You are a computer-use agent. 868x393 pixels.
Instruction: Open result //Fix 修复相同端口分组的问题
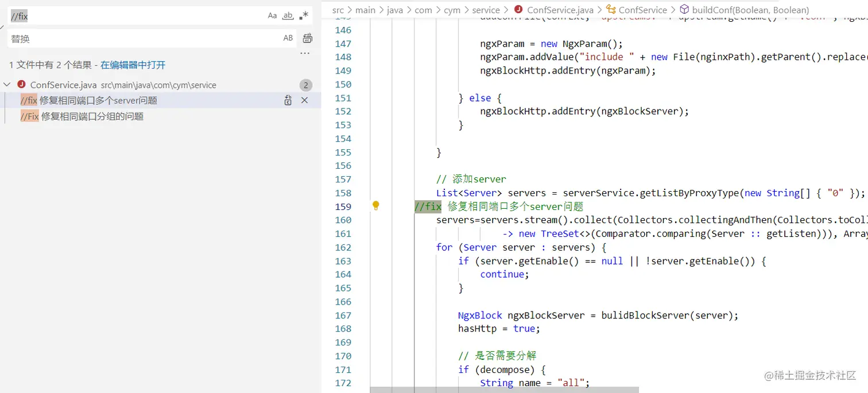(82, 116)
